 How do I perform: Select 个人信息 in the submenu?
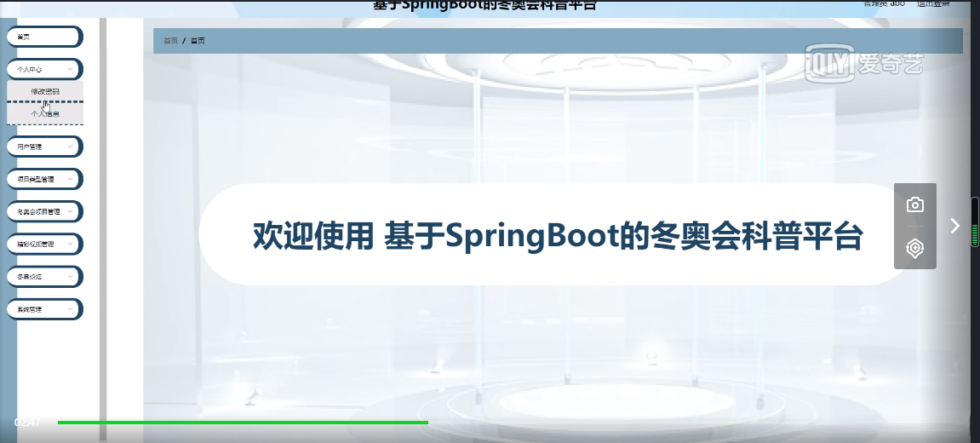click(x=45, y=114)
